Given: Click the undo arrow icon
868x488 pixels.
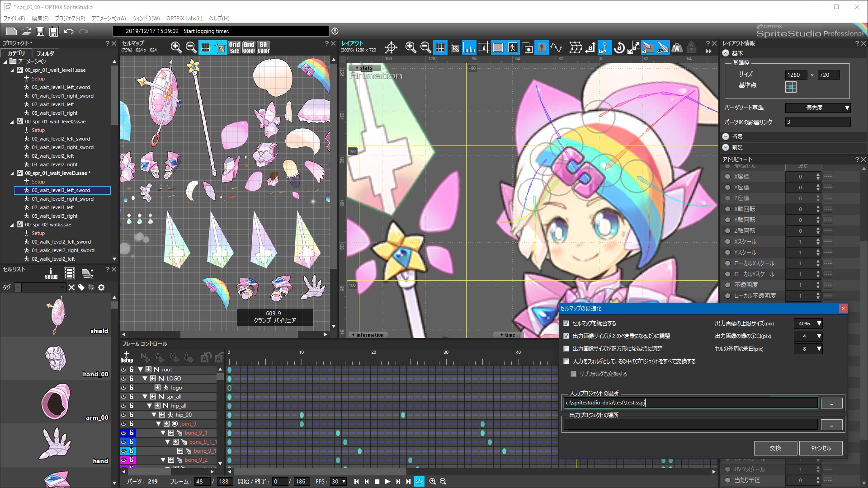Looking at the screenshot, I should click(x=69, y=31).
